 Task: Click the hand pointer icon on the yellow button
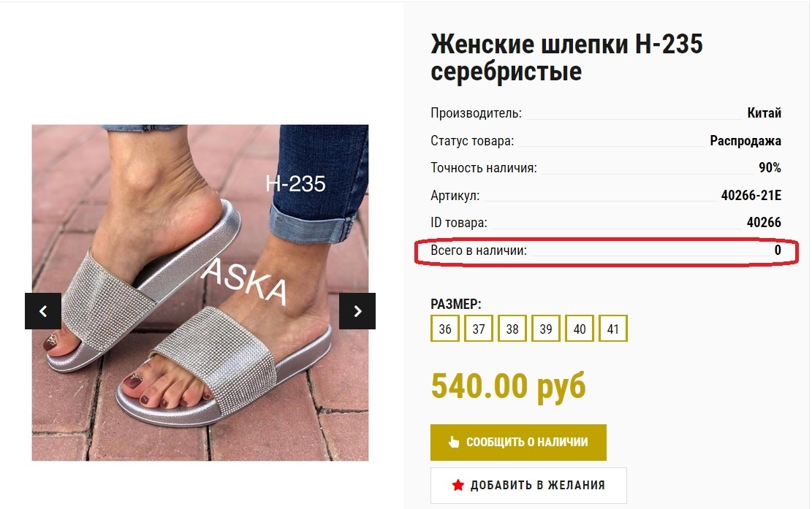454,442
